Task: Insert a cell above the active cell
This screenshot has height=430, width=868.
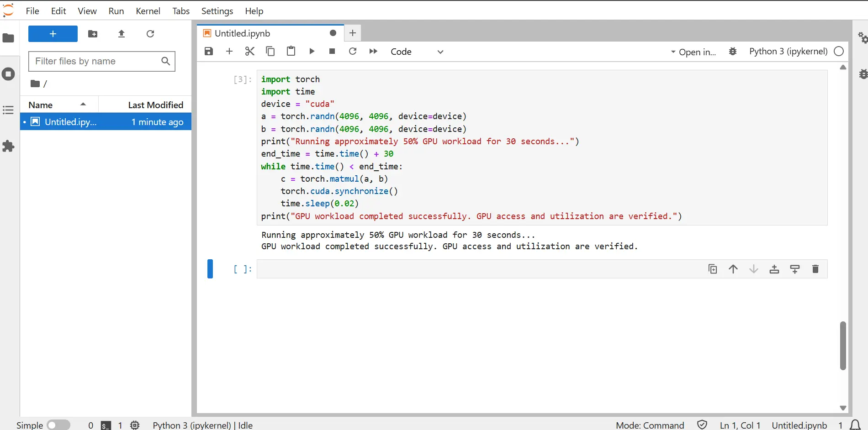Action: [774, 269]
